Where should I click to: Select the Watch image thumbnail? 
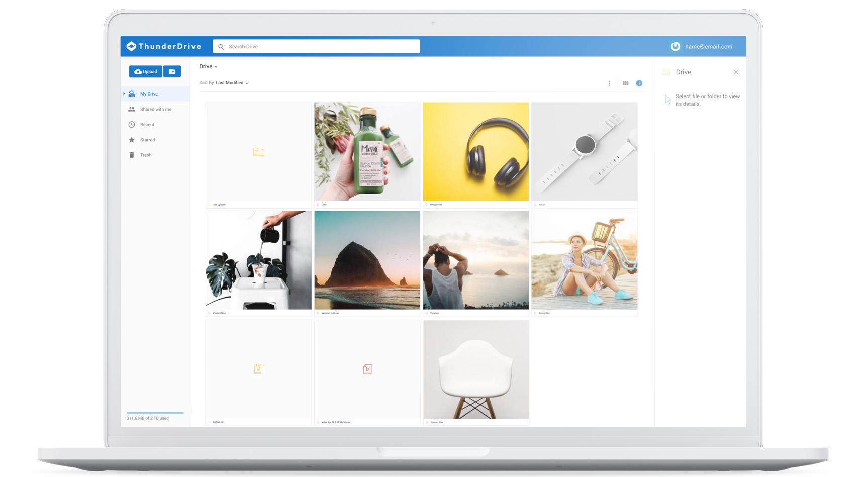point(585,152)
